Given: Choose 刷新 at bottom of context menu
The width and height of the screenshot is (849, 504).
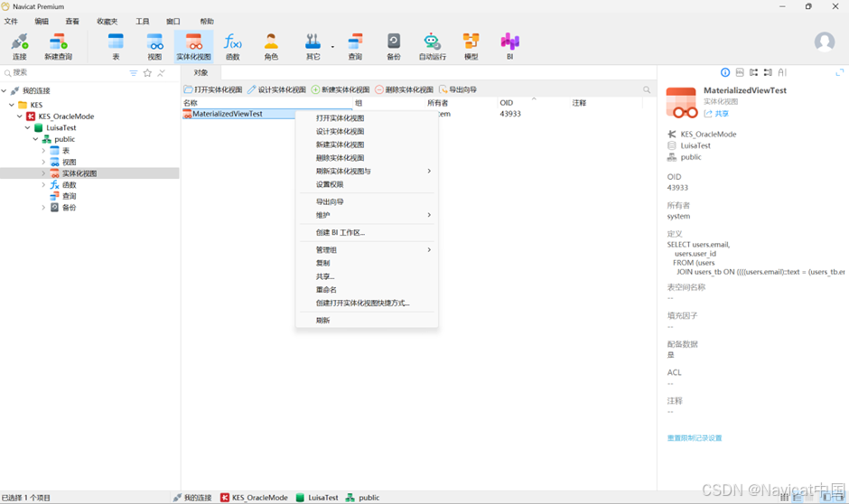Looking at the screenshot, I should tap(367, 321).
